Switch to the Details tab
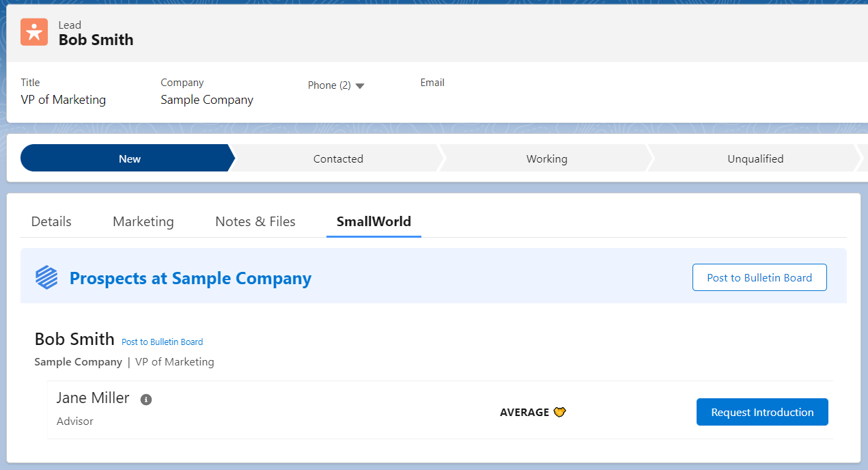Screen dimensions: 868x470 tap(51, 221)
